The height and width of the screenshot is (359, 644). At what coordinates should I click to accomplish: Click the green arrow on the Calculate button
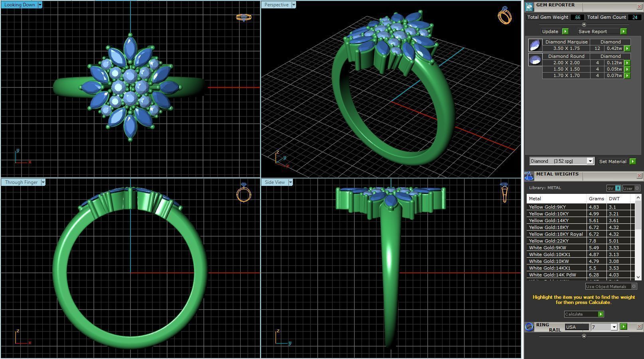(x=601, y=314)
